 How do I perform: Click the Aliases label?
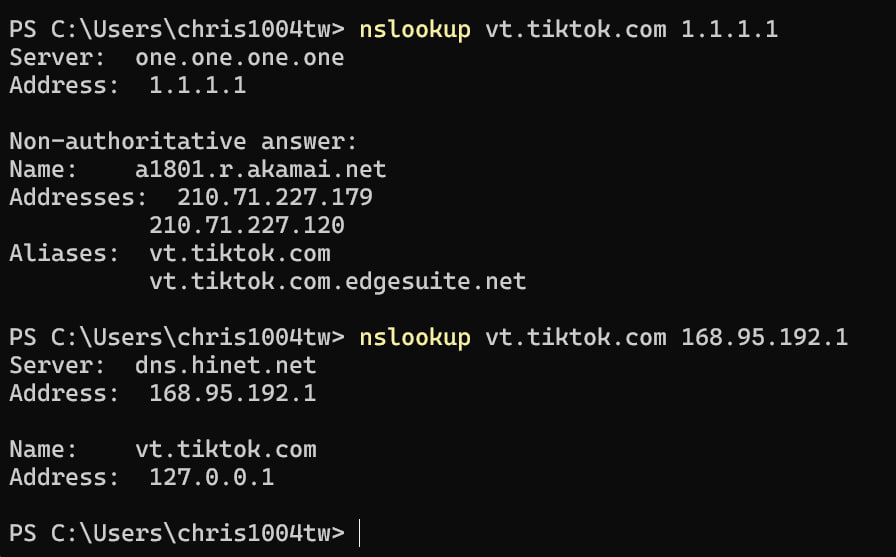[x=61, y=254]
